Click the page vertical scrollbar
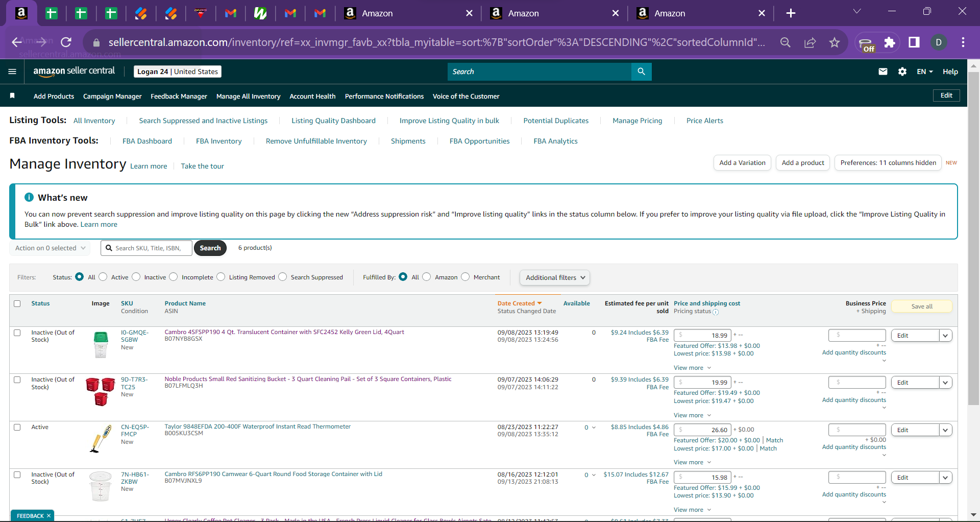Viewport: 980px width, 522px height. click(x=973, y=239)
